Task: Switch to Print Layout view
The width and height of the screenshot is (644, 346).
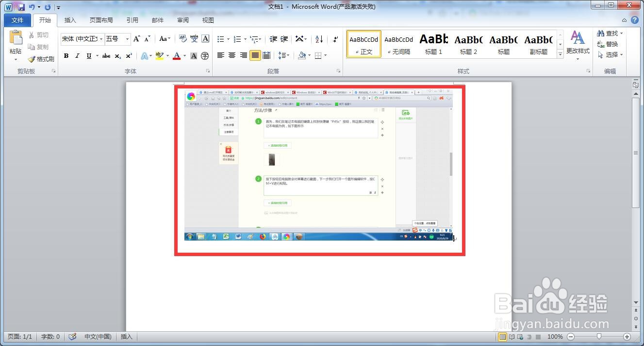Action: (x=503, y=337)
